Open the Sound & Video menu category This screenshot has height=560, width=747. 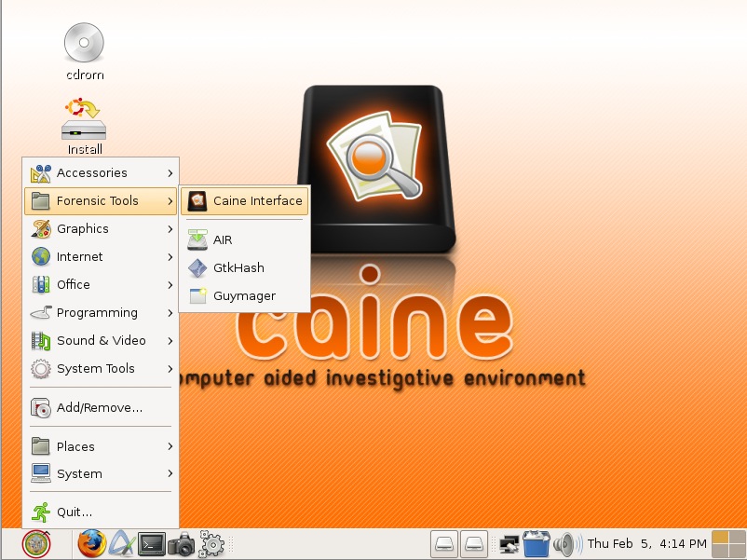click(x=101, y=340)
